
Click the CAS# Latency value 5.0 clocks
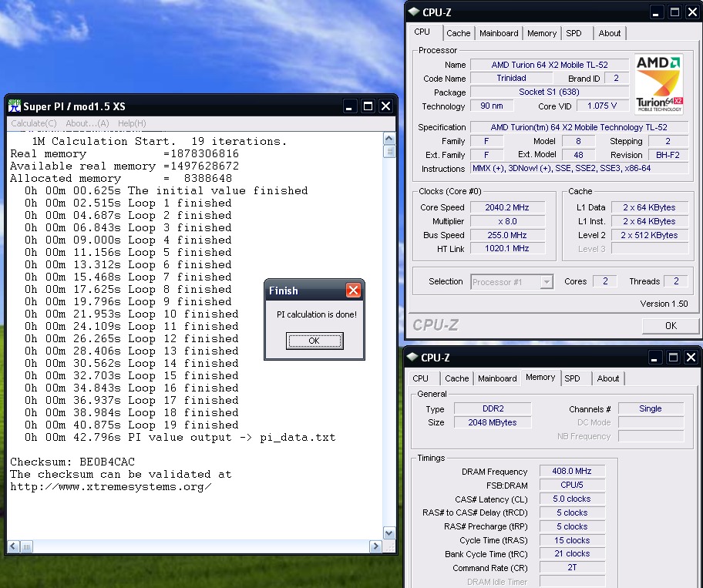coord(572,499)
